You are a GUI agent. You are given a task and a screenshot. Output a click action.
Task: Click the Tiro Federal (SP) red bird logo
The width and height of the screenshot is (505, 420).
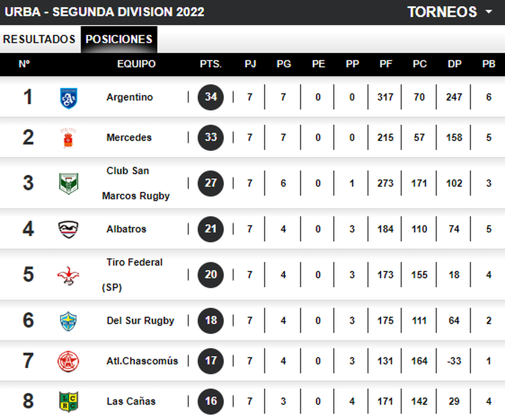coord(68,276)
